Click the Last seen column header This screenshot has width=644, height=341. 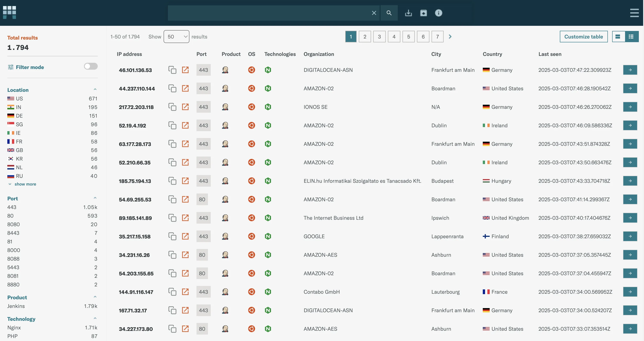click(550, 54)
